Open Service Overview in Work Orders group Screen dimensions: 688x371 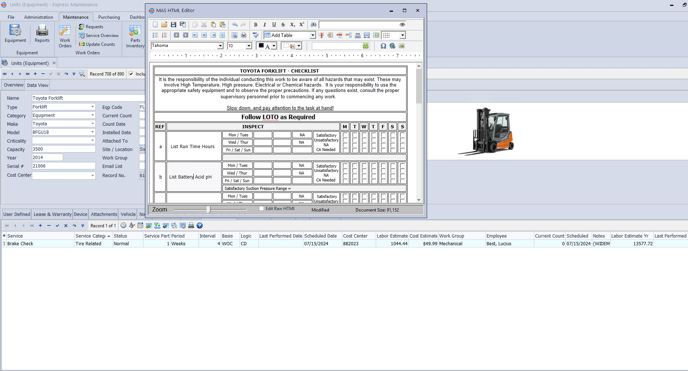[x=99, y=36]
